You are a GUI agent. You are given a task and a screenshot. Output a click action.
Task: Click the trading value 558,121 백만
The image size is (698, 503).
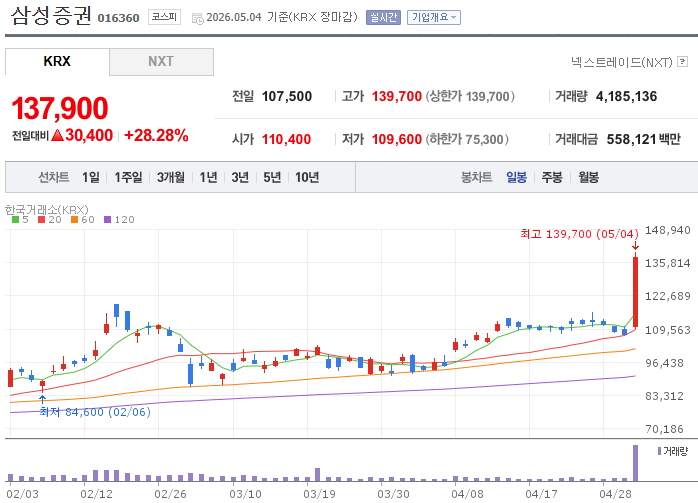pyautogui.click(x=644, y=139)
